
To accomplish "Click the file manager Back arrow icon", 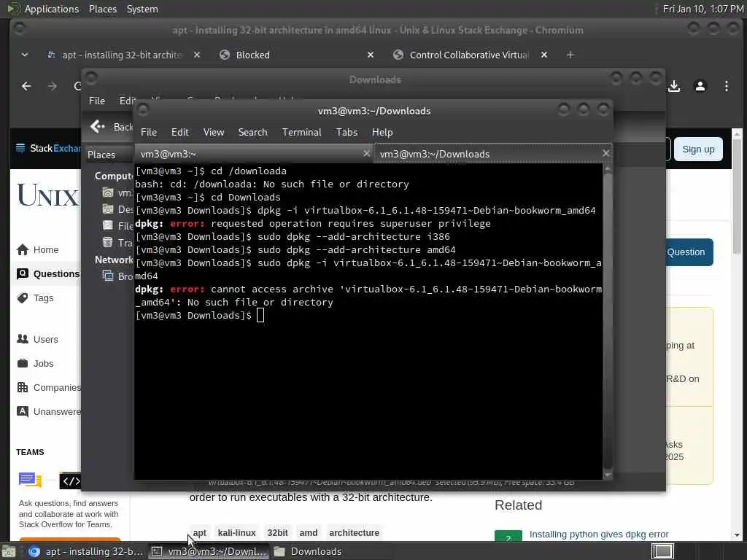I will click(97, 127).
